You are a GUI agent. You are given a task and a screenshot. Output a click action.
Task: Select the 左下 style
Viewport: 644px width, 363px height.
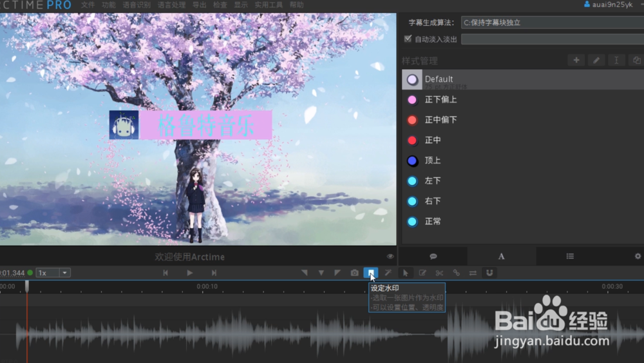(433, 181)
